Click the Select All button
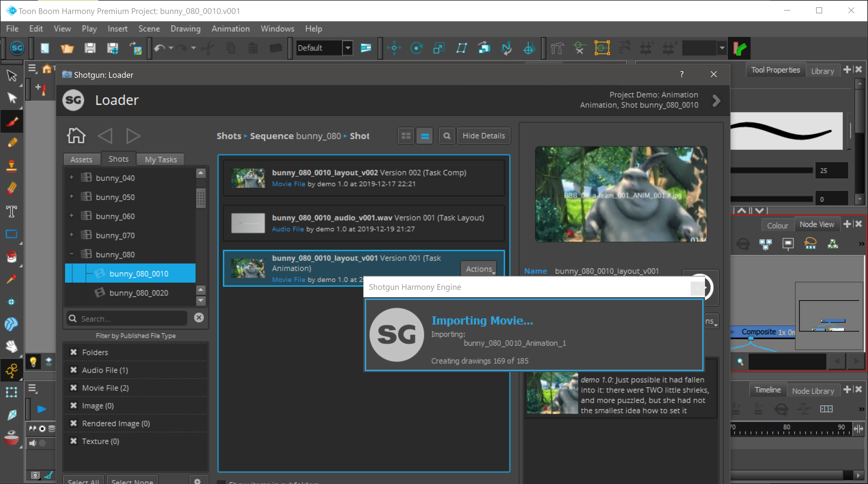The height and width of the screenshot is (484, 868). pos(83,480)
